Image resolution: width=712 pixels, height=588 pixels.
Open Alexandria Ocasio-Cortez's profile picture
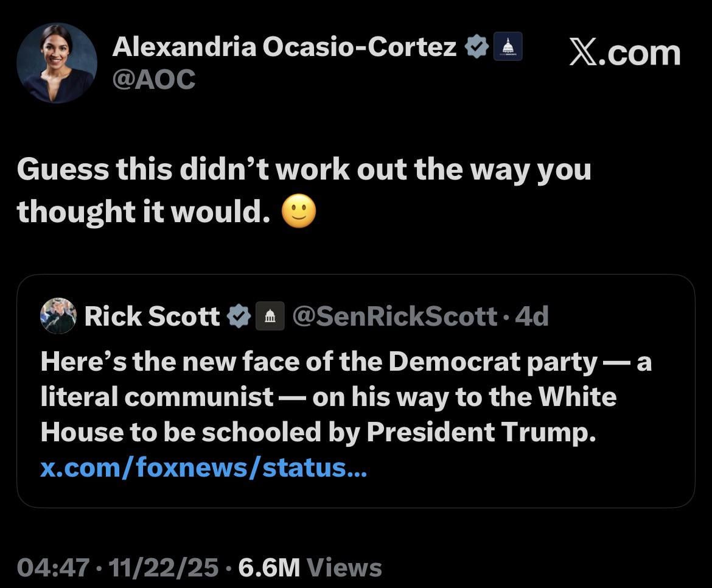pyautogui.click(x=57, y=63)
